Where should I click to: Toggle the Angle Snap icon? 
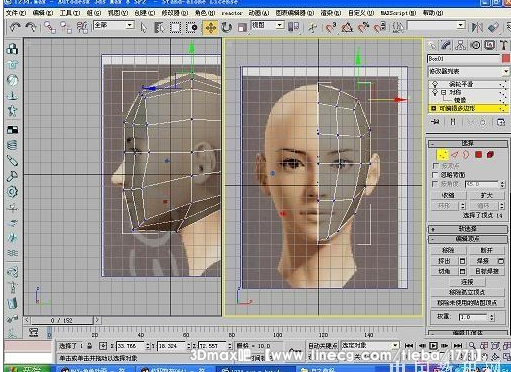click(x=347, y=27)
